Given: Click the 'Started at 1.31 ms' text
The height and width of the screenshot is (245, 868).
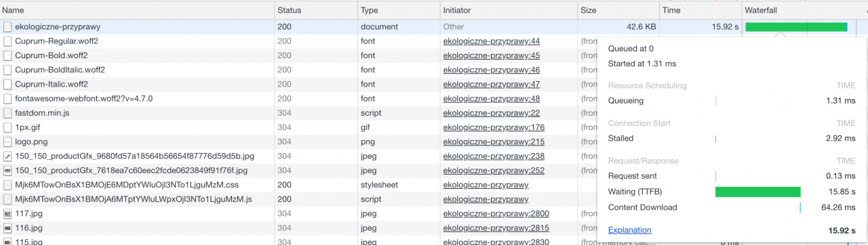Looking at the screenshot, I should click(x=642, y=64).
